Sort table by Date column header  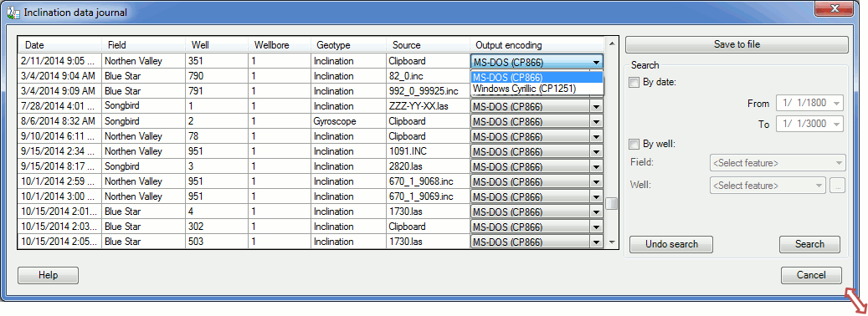(x=60, y=45)
